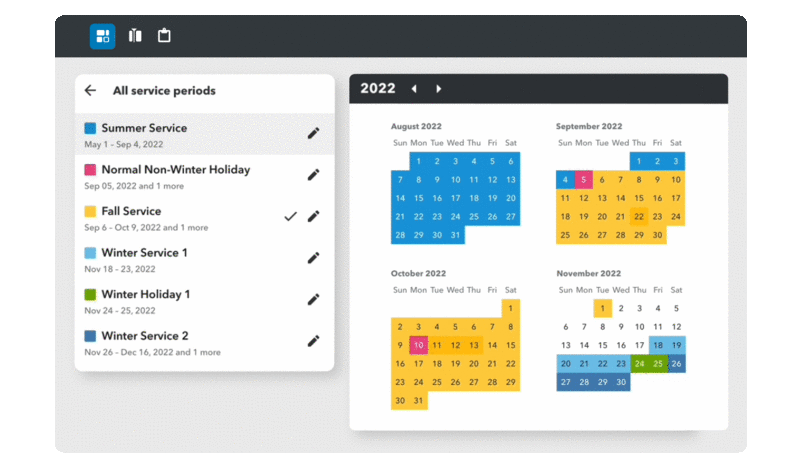The image size is (800, 467).
Task: Edit the Summer Service period
Action: tap(313, 133)
